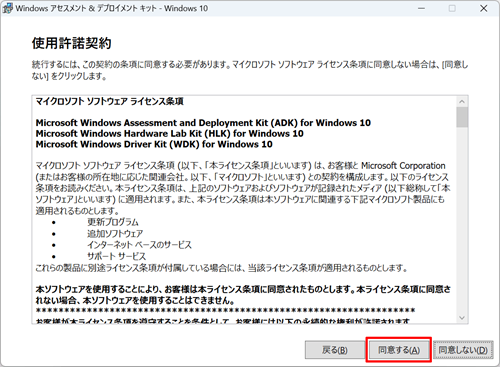Click the ADK for Windows 10 line
This screenshot has height=367, width=500.
203,123
